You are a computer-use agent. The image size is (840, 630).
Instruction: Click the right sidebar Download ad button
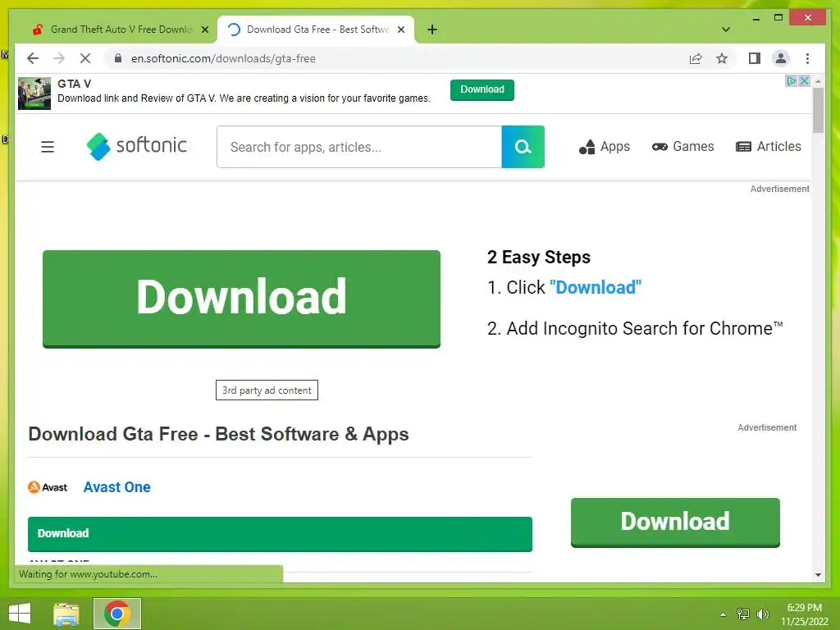675,523
